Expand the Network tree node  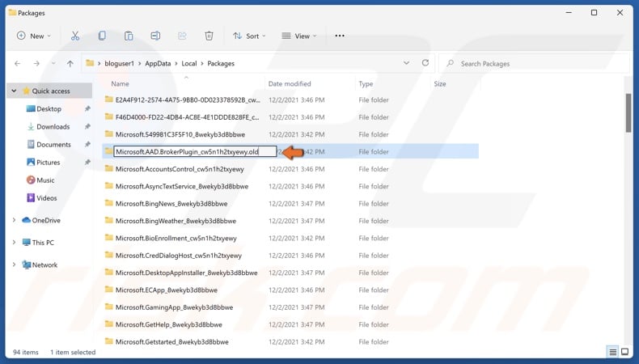tap(14, 265)
